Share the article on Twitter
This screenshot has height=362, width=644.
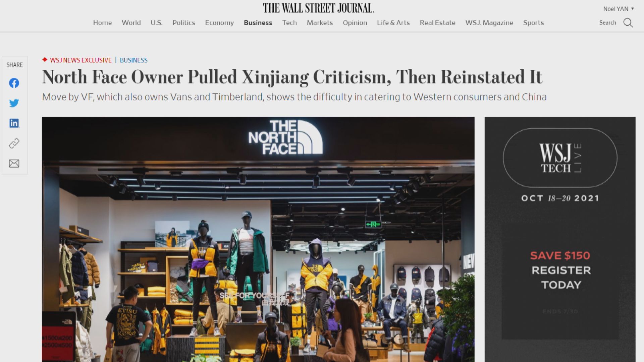click(x=14, y=103)
